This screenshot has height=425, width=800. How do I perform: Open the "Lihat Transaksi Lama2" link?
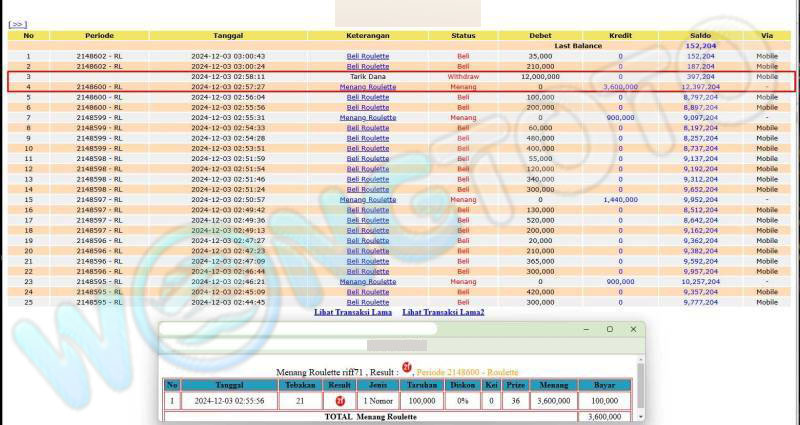click(x=443, y=313)
